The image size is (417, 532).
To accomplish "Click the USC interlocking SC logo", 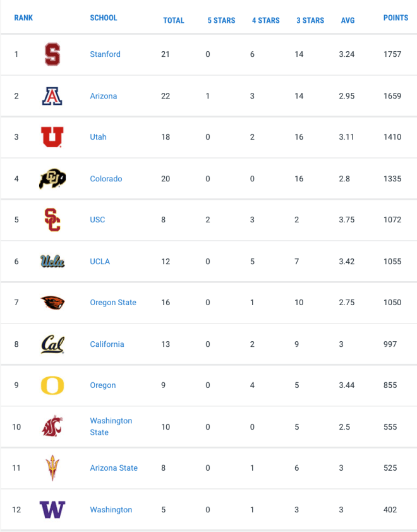I will click(x=52, y=220).
